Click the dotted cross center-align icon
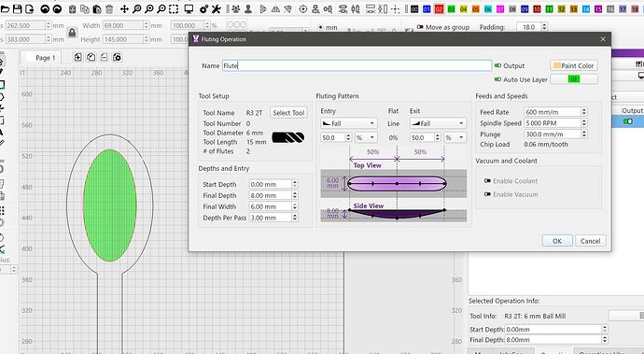Viewport: 644px width, 354px height. click(395, 8)
